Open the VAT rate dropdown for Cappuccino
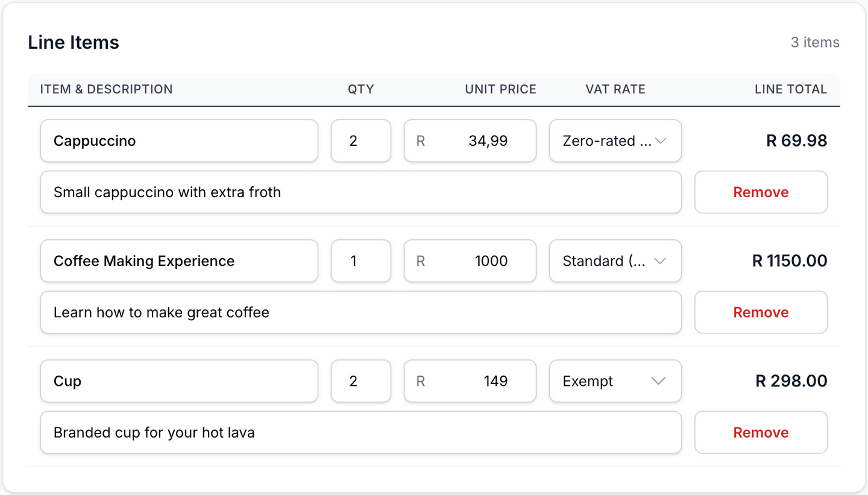This screenshot has width=868, height=495. click(614, 140)
